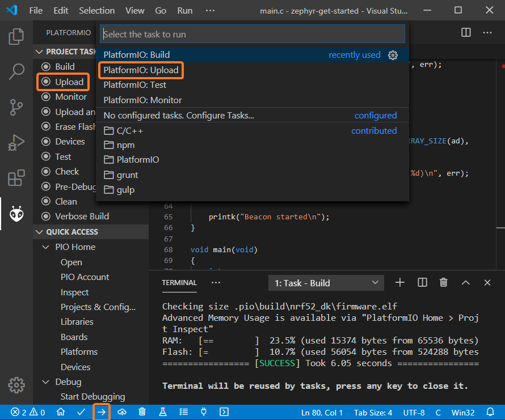
Task: Open editor More Actions ellipsis
Action: (487, 32)
